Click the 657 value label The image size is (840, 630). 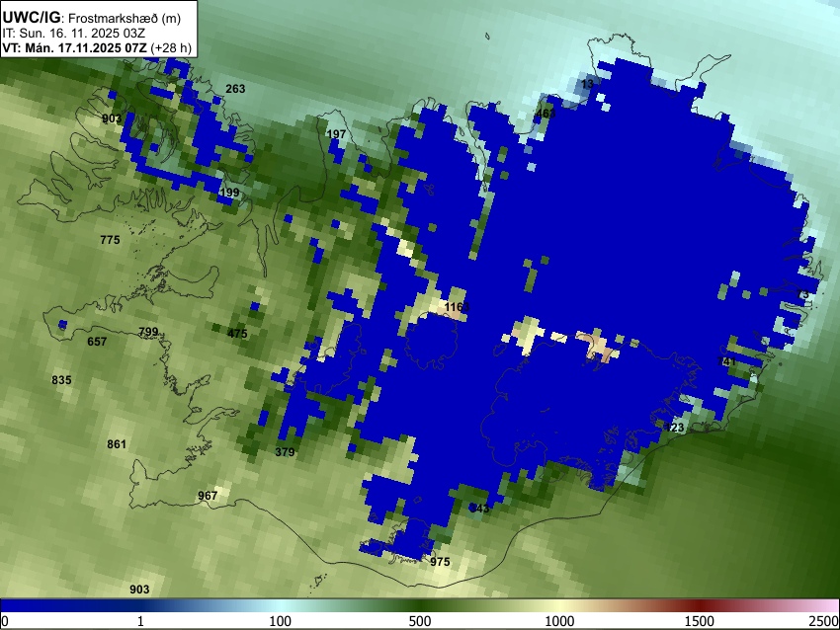(97, 342)
